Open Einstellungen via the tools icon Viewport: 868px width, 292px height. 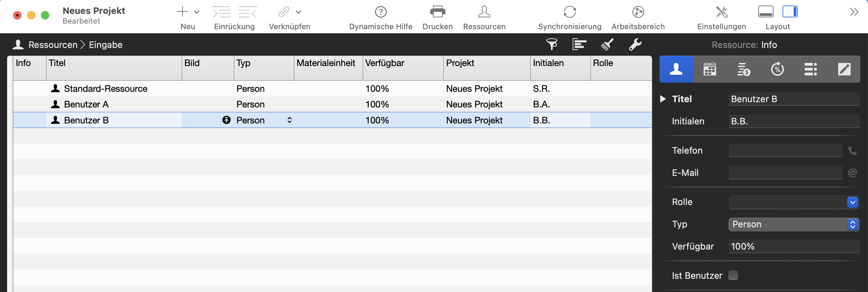click(722, 11)
